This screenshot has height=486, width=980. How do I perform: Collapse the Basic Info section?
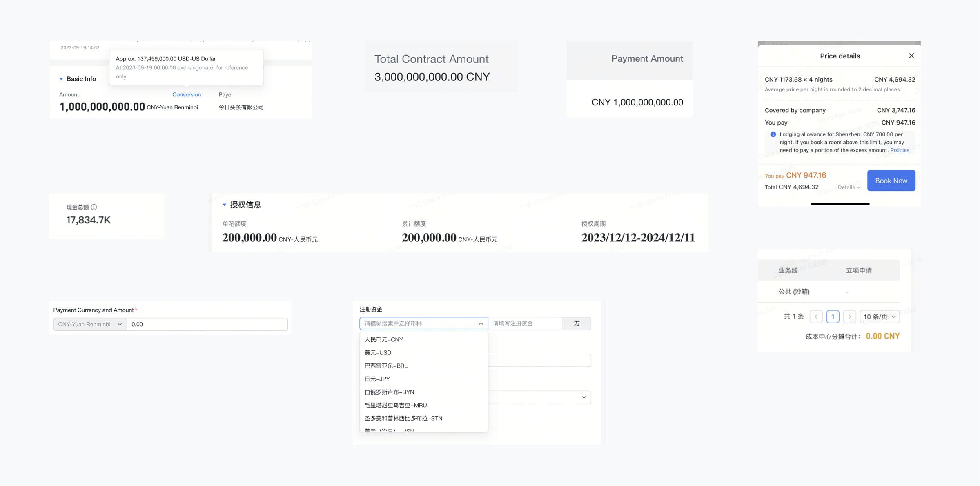pyautogui.click(x=62, y=78)
